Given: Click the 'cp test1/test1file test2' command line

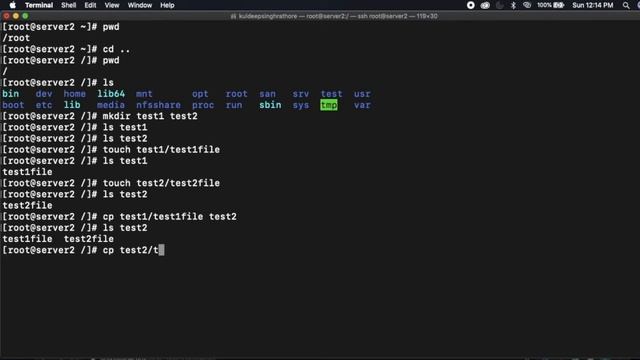Looking at the screenshot, I should [120, 217].
